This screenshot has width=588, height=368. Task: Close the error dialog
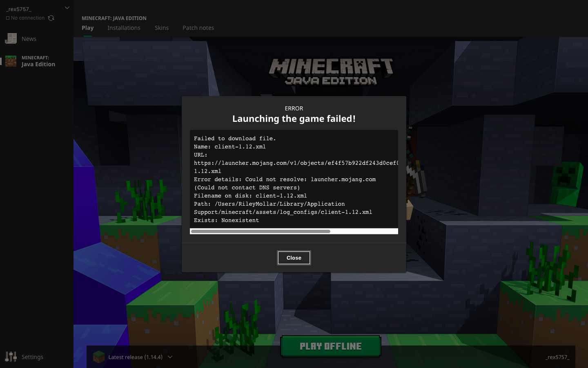pos(294,258)
